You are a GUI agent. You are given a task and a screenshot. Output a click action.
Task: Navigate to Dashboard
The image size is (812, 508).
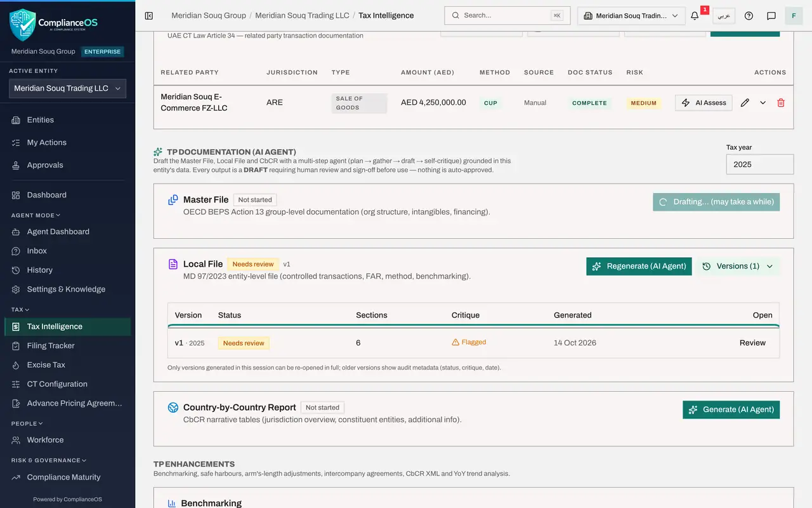tap(67, 195)
